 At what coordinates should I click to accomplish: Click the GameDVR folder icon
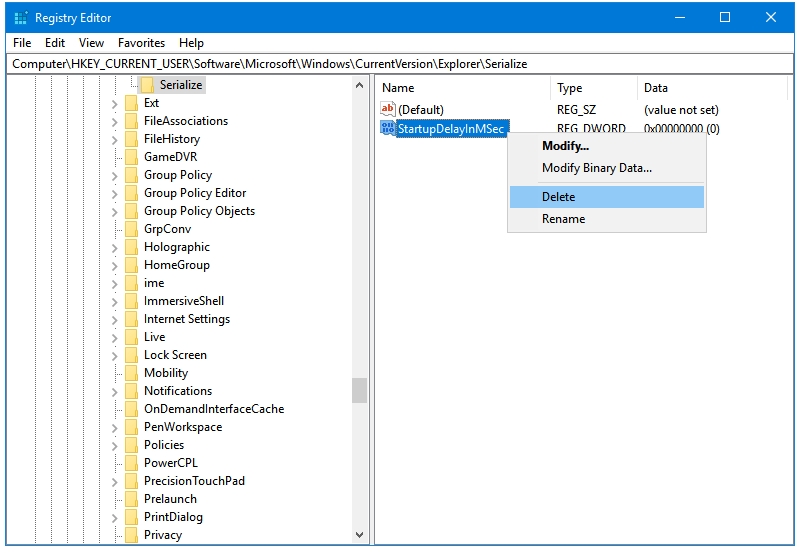[130, 157]
